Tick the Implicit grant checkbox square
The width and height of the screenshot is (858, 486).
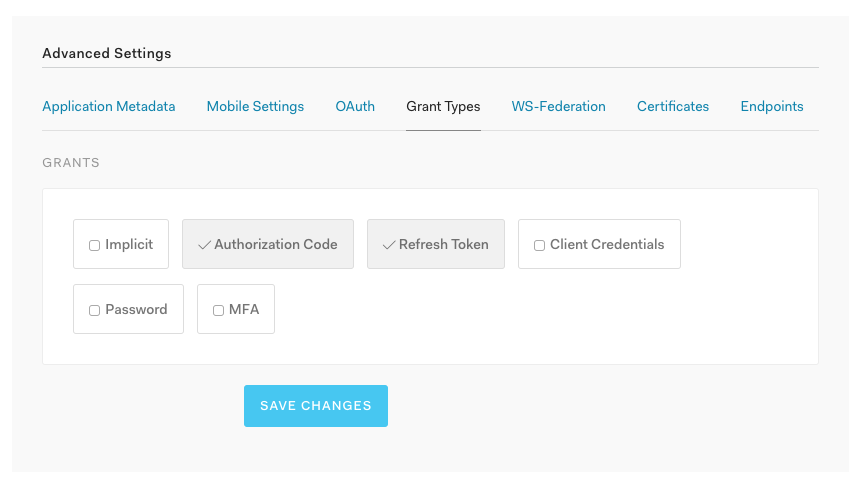95,245
